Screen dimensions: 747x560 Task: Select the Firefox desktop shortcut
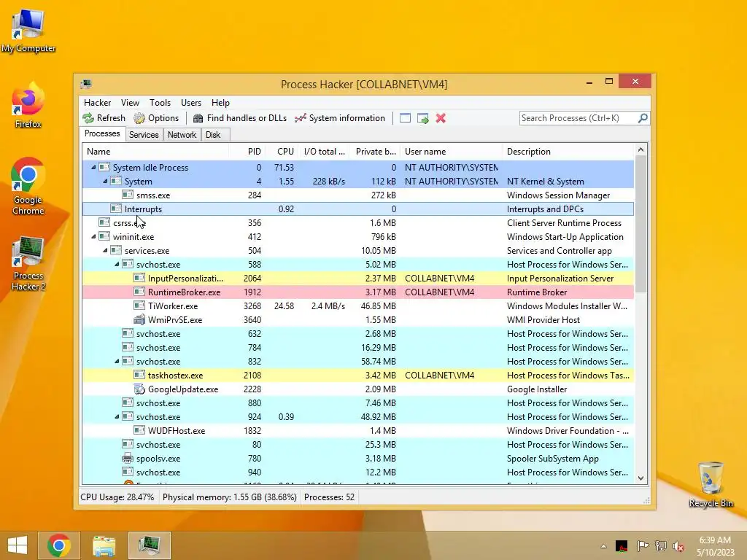coord(28,106)
